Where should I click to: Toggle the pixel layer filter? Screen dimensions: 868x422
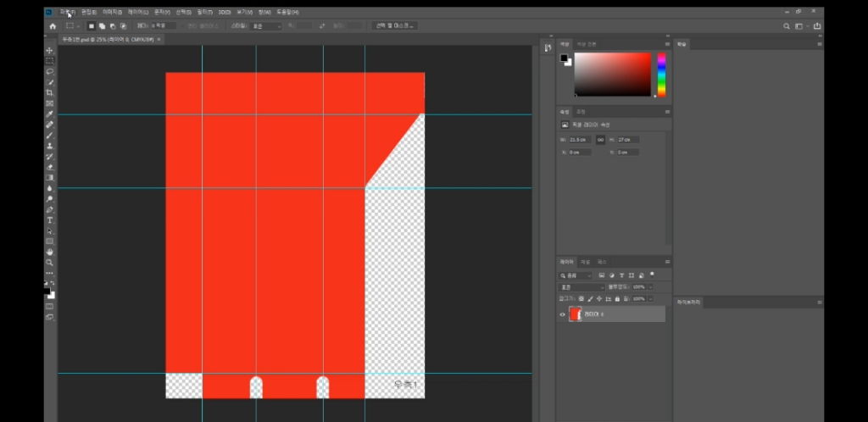(602, 275)
